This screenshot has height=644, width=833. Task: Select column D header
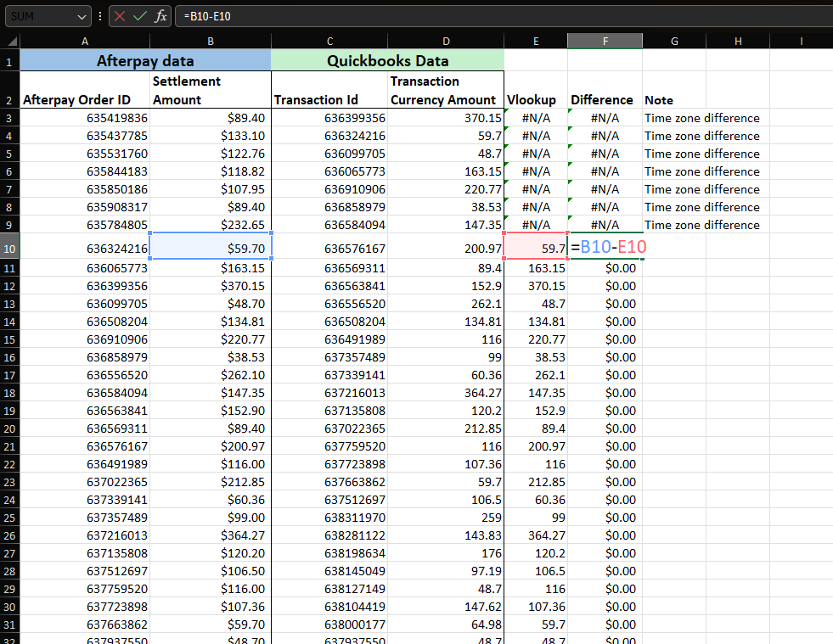pos(446,41)
